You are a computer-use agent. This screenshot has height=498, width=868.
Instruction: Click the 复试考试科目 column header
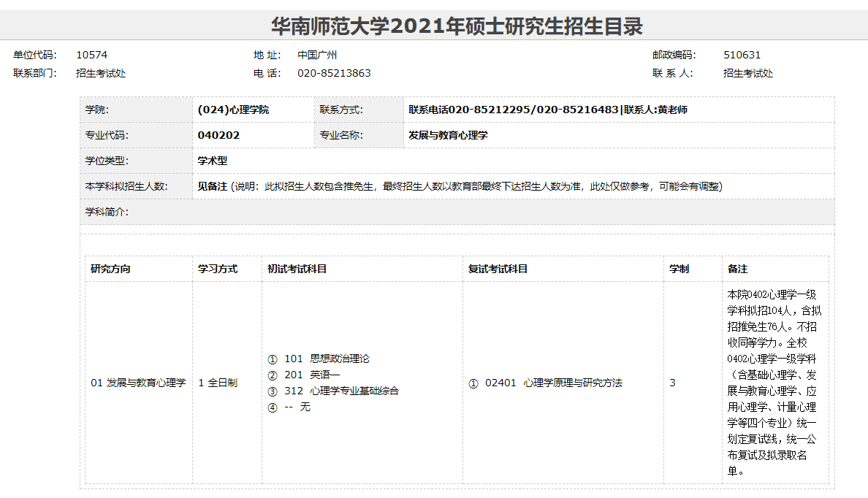point(563,269)
